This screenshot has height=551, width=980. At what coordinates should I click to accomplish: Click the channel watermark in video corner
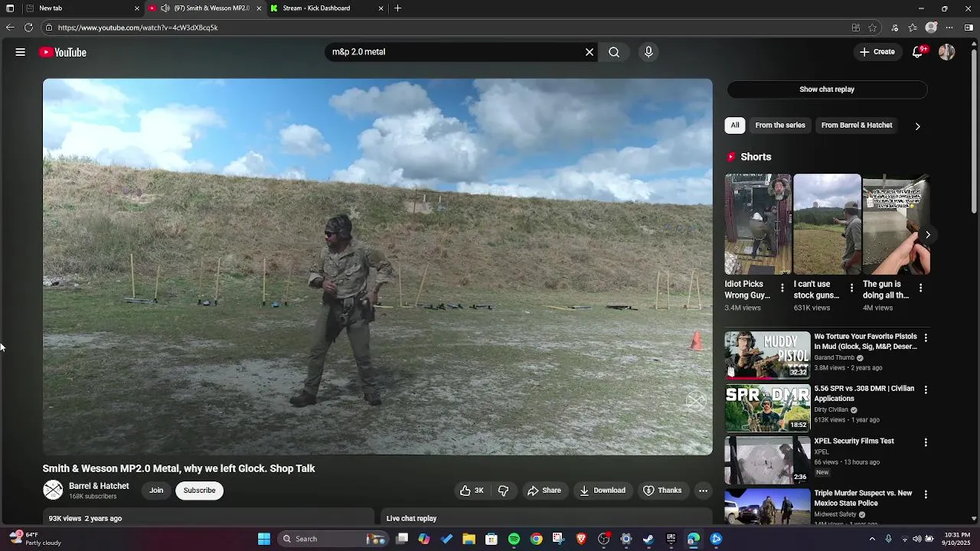tap(695, 400)
